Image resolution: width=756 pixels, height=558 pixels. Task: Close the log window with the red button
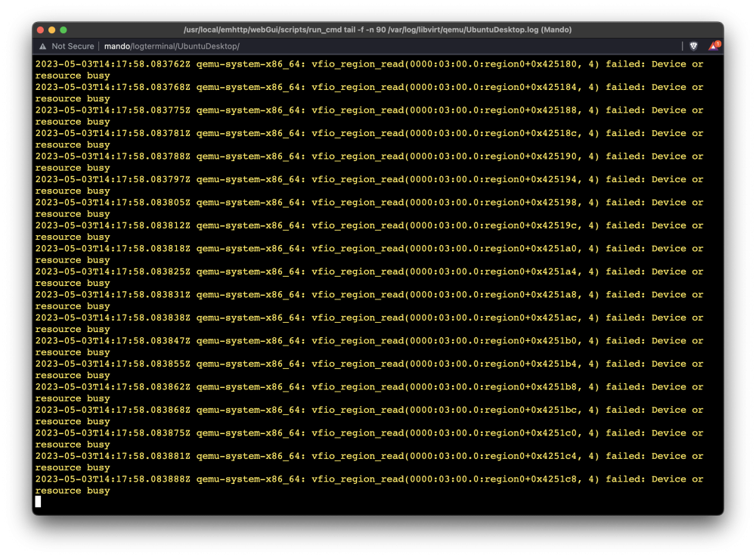pos(41,30)
